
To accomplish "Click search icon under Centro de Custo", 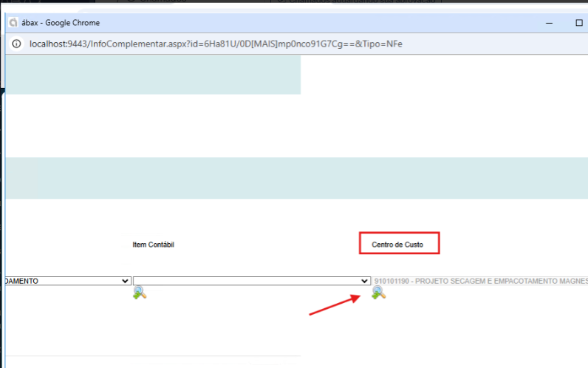I will pyautogui.click(x=378, y=293).
